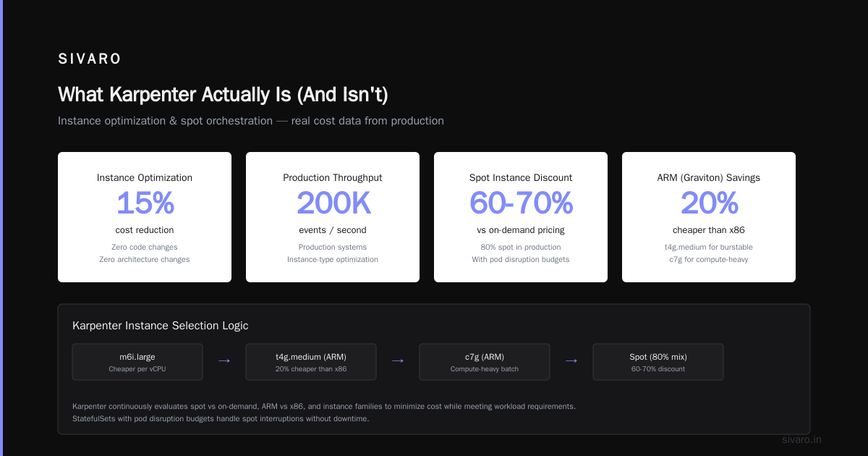Click sentence about StatefulSets and spot interruptions
868x456 pixels.
coord(221,418)
